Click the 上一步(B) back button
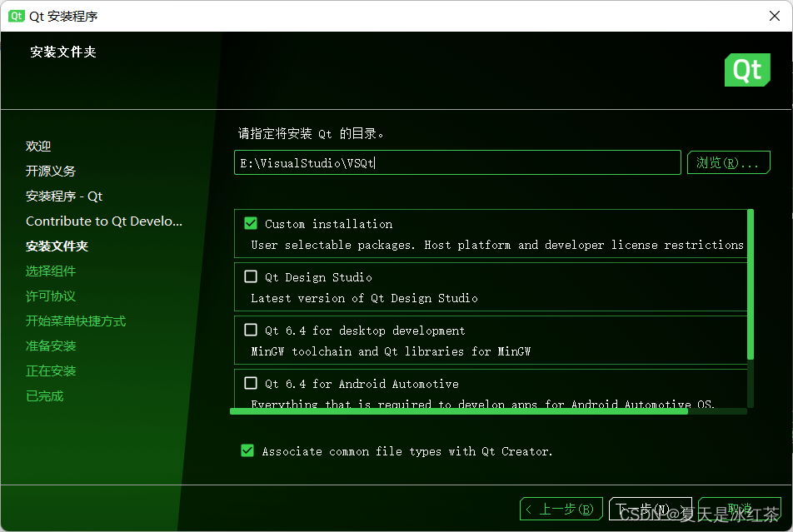This screenshot has height=532, width=793. [x=561, y=509]
